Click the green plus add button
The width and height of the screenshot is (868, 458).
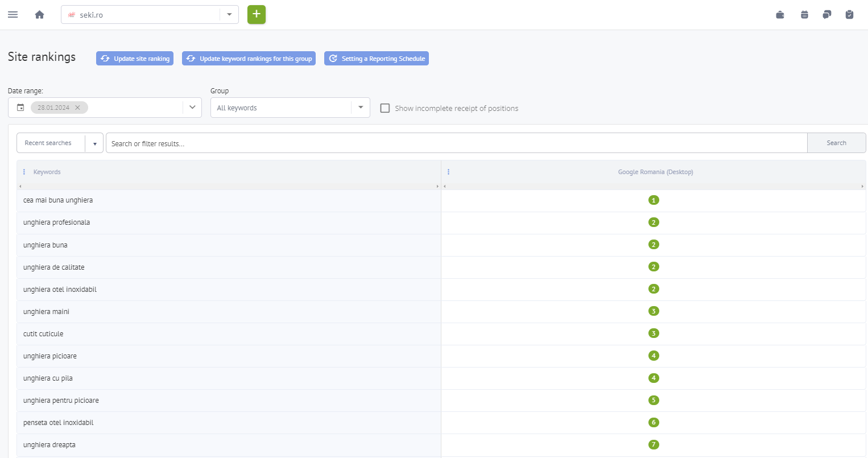(257, 14)
